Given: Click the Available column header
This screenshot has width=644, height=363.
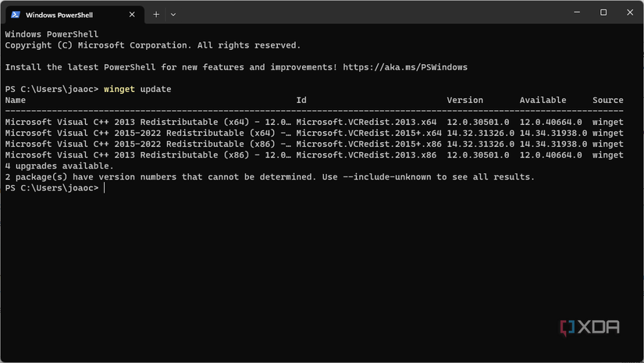Looking at the screenshot, I should [543, 100].
